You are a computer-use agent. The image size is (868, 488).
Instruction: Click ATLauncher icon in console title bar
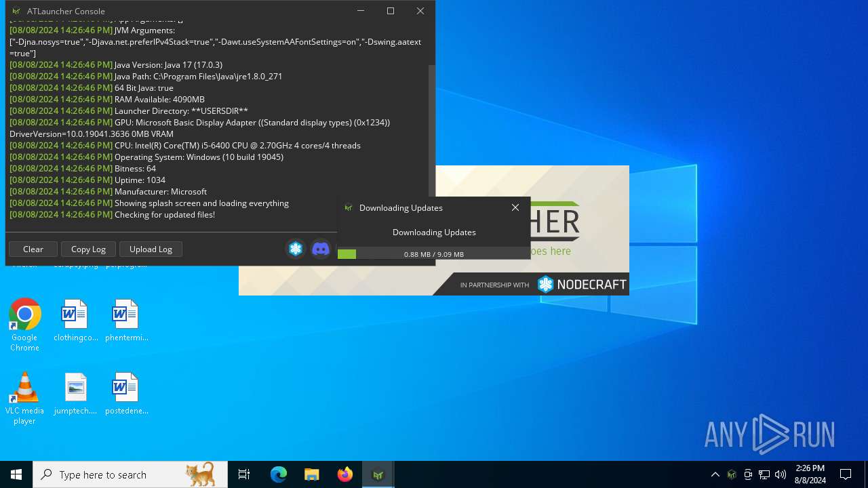16,11
